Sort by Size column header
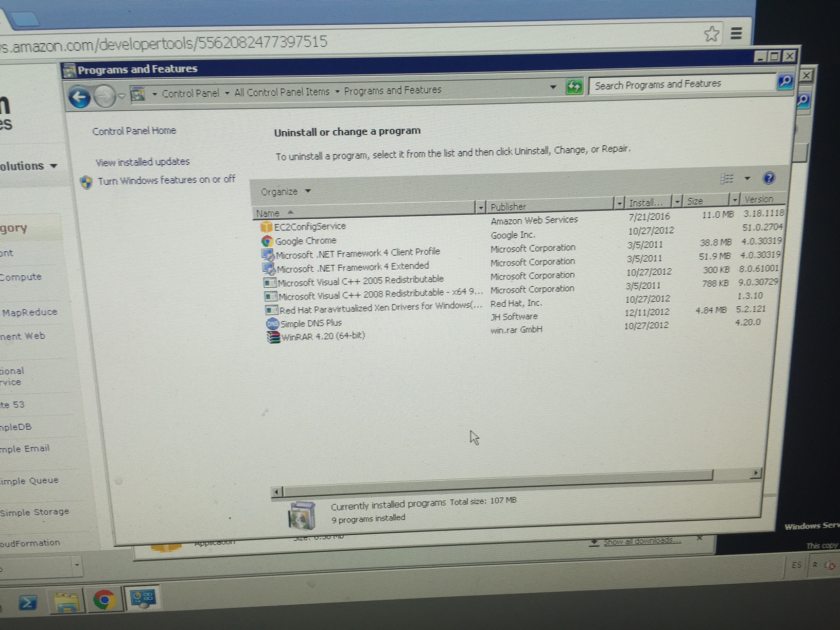The height and width of the screenshot is (630, 840). click(x=706, y=201)
